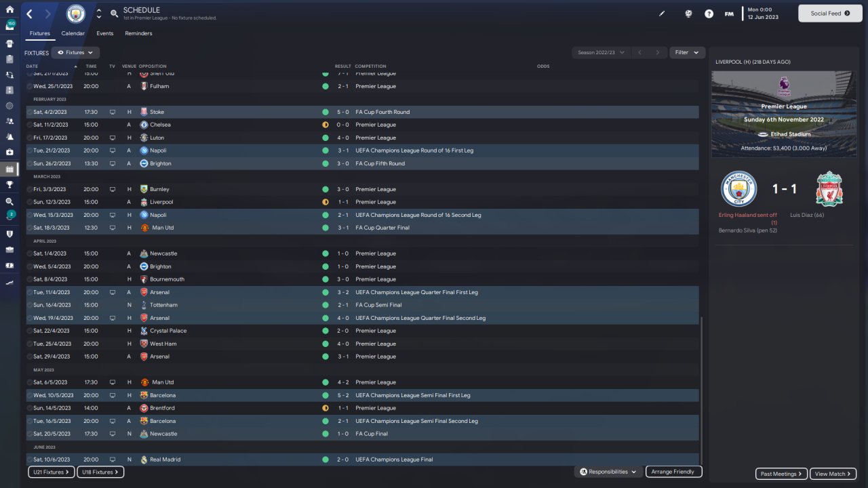Image resolution: width=868 pixels, height=488 pixels.
Task: Click the pencil edit icon in top bar
Action: click(662, 14)
